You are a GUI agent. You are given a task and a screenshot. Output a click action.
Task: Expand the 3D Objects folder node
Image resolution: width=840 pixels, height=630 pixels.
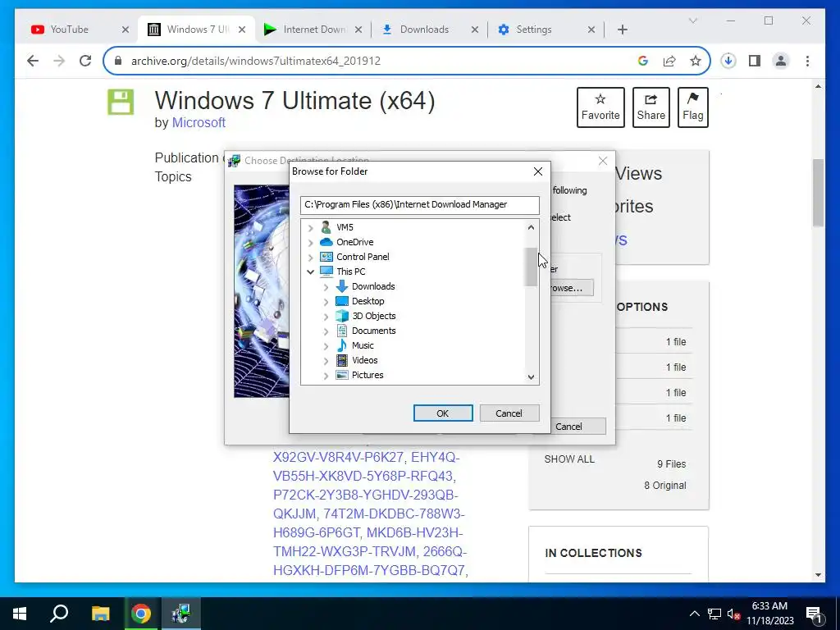pyautogui.click(x=326, y=317)
